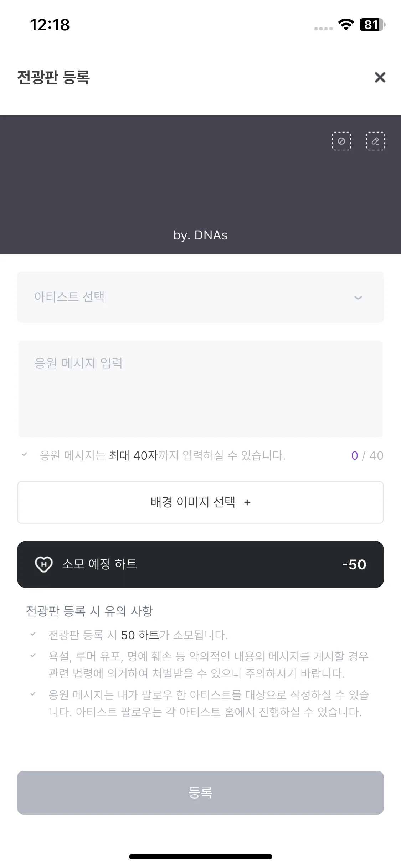Tap the plus icon beside 배경 이미지 선택
Viewport: 401px width, 868px height.
pos(247,502)
